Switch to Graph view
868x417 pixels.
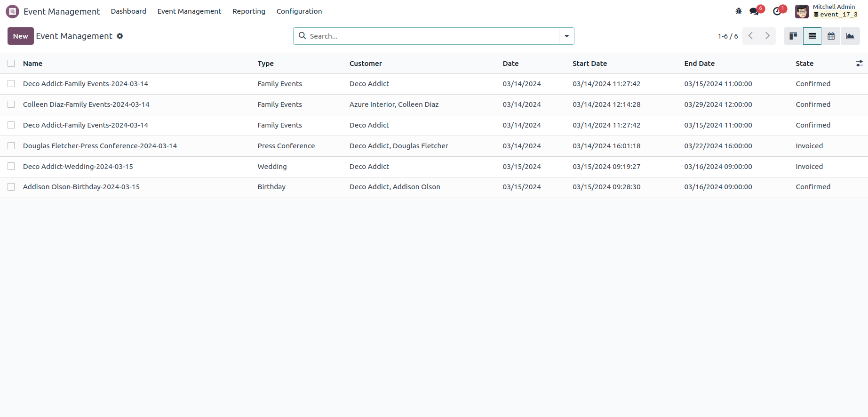click(850, 36)
